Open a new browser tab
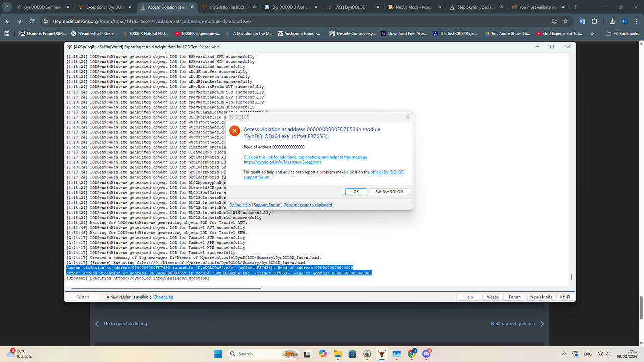 pyautogui.click(x=575, y=7)
